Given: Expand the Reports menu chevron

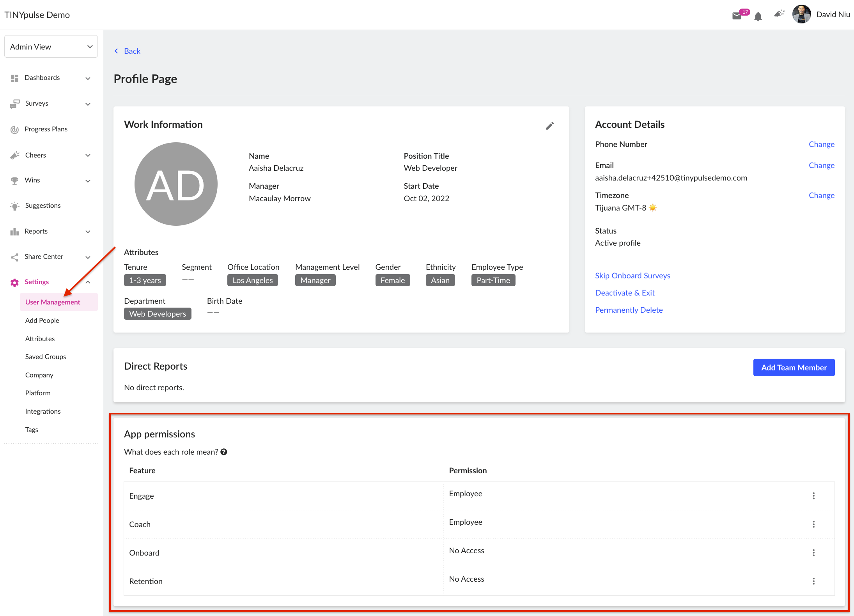Looking at the screenshot, I should 88,232.
